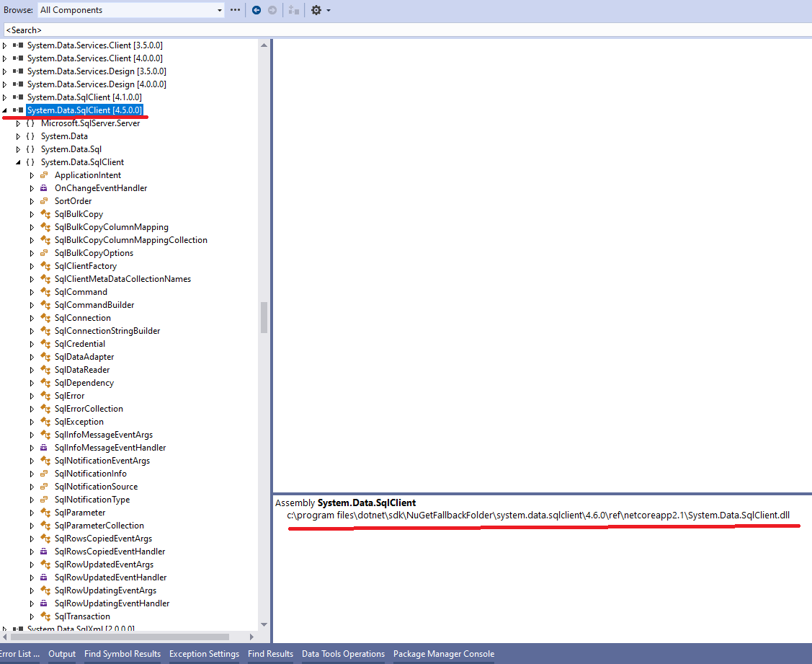The width and height of the screenshot is (812, 664).
Task: Click the SqlRowsCopiedEventHandler delegate icon
Action: [45, 551]
